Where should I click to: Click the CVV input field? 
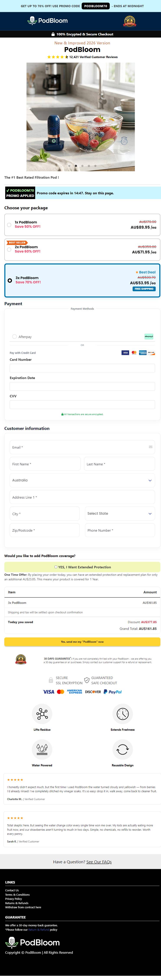tap(82, 404)
